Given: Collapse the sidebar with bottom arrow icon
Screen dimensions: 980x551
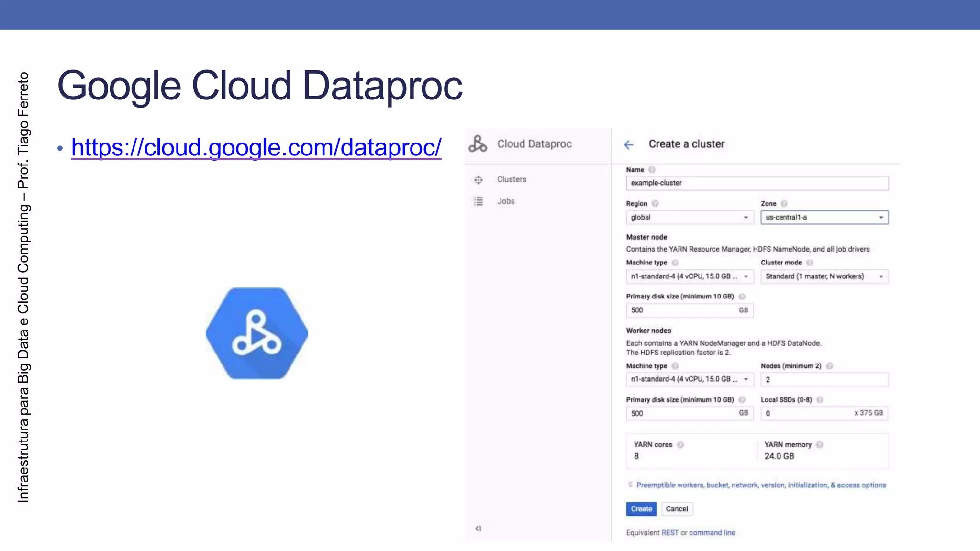Looking at the screenshot, I should pyautogui.click(x=478, y=529).
